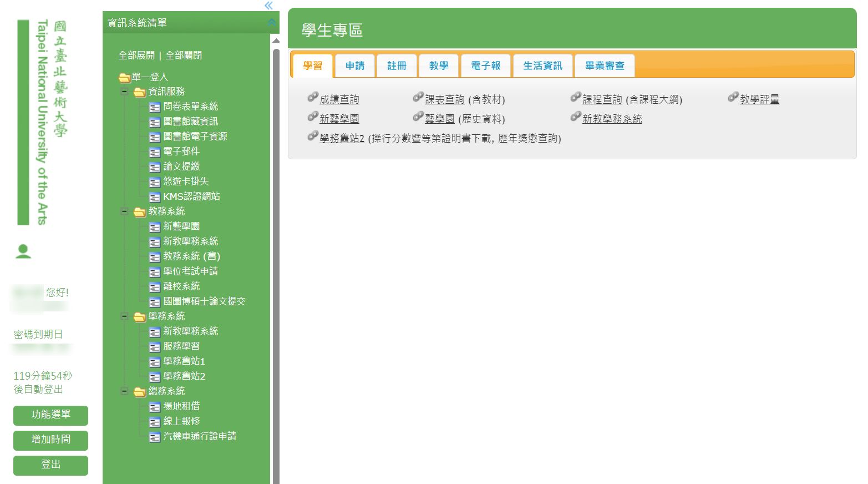Image resolution: width=868 pixels, height=484 pixels.
Task: Collapse the 總務系統 tree folder
Action: pos(125,391)
